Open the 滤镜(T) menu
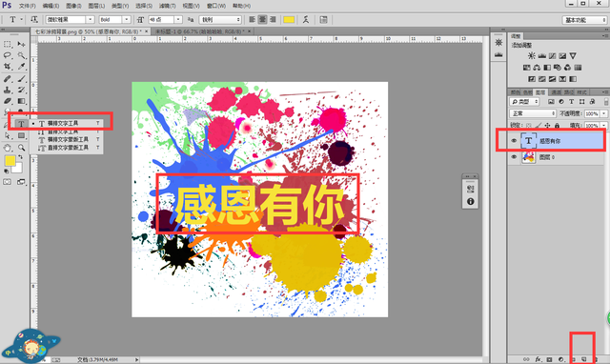The image size is (610, 364). [x=168, y=6]
